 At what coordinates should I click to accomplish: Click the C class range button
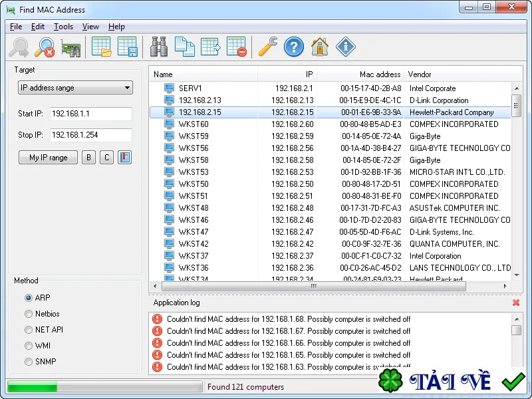tap(106, 158)
